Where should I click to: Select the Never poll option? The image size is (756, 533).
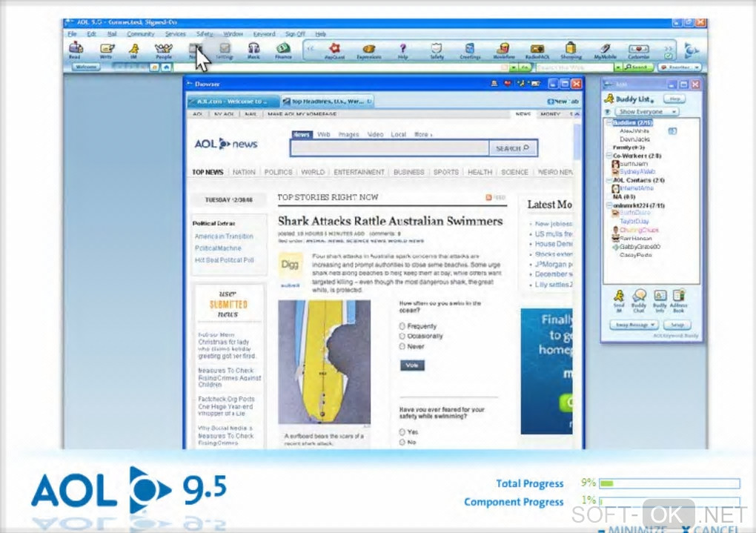402,346
